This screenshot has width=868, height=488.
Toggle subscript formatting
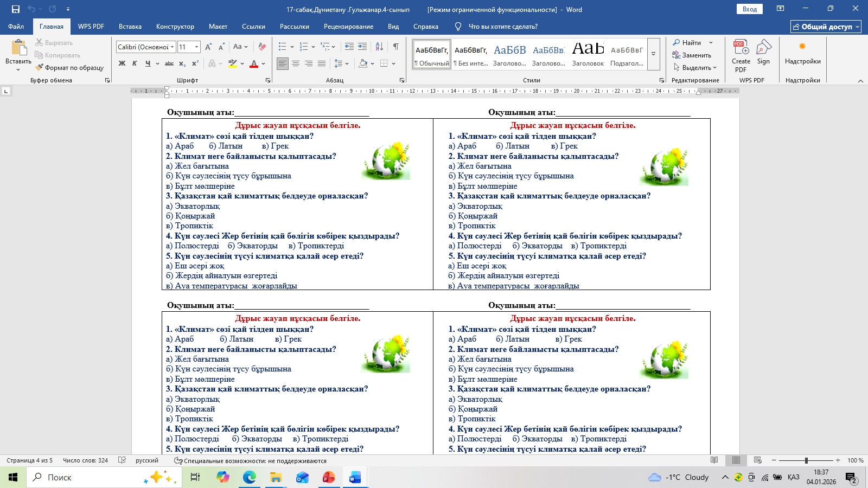pos(182,63)
